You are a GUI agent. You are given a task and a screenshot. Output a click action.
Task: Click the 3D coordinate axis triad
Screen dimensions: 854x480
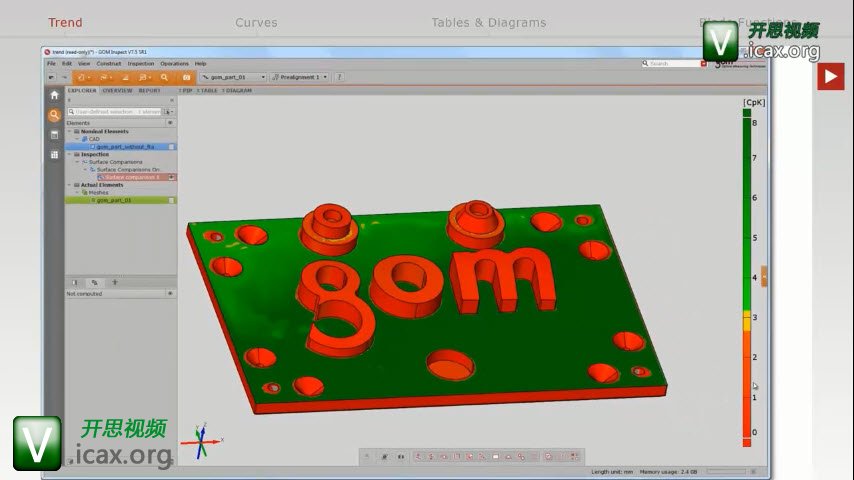(198, 441)
